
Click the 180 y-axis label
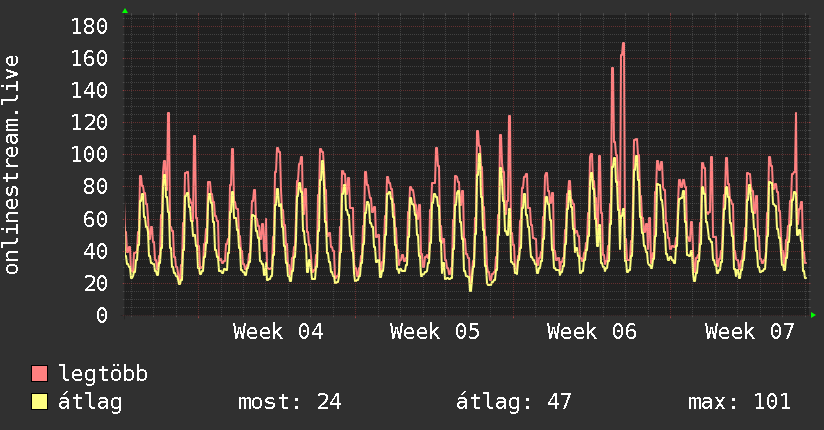[x=89, y=26]
